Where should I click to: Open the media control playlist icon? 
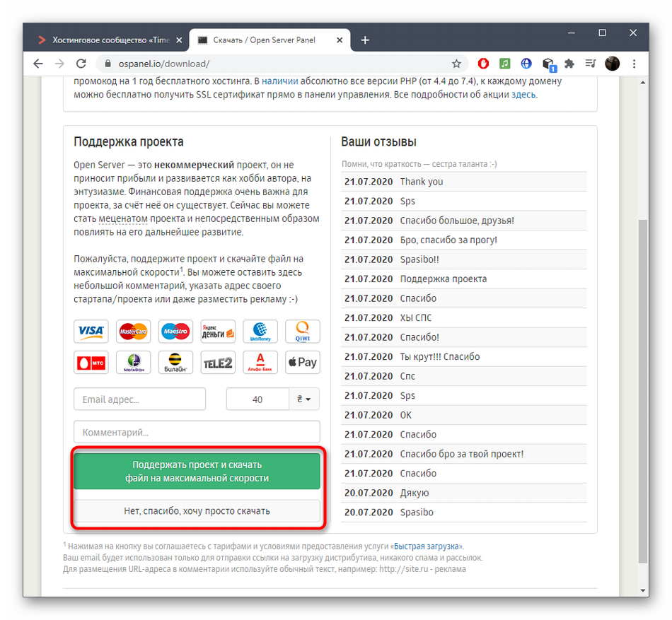pyautogui.click(x=591, y=64)
